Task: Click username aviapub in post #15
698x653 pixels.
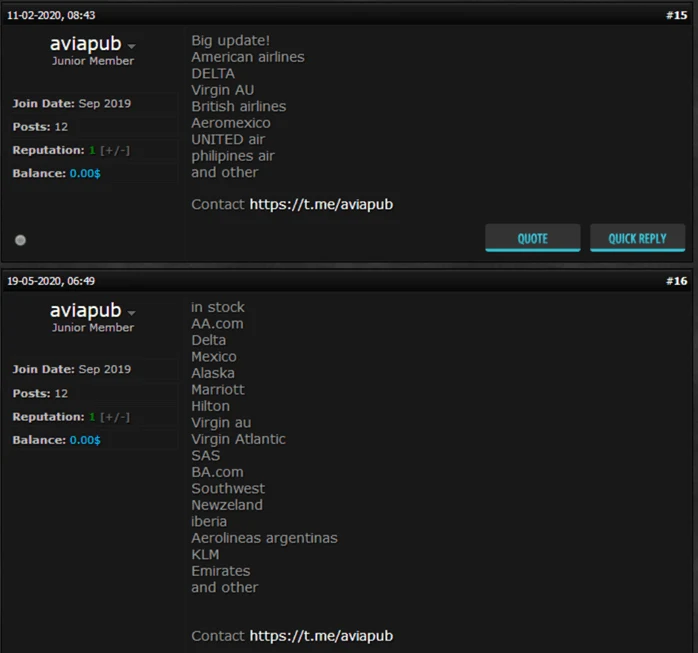Action: (85, 44)
